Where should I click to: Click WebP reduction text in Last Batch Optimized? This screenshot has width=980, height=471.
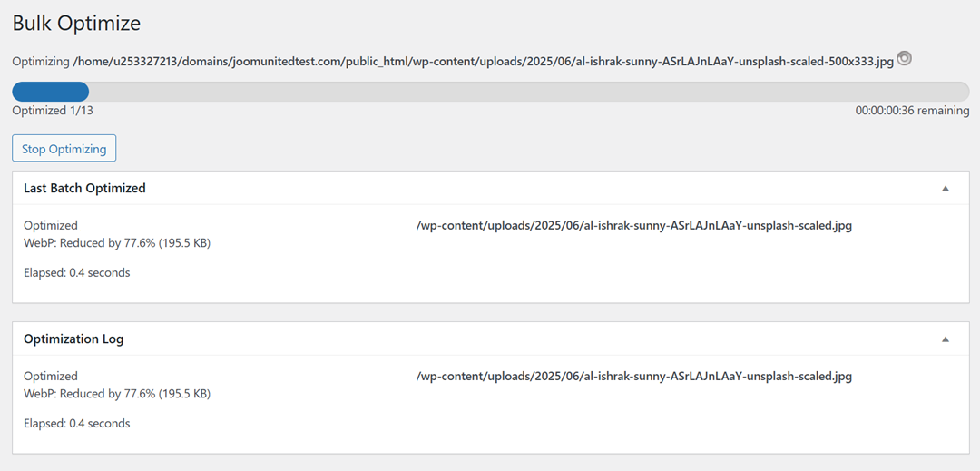(117, 243)
